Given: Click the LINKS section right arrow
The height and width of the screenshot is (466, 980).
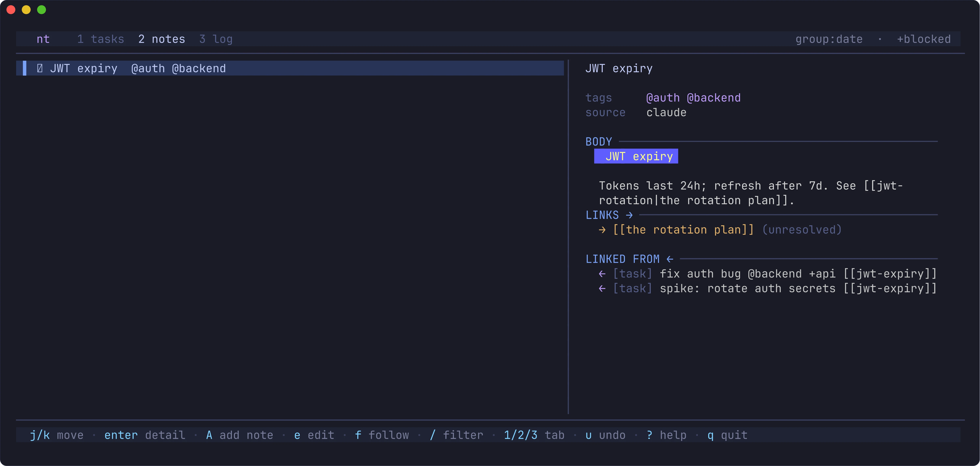Looking at the screenshot, I should pos(629,215).
